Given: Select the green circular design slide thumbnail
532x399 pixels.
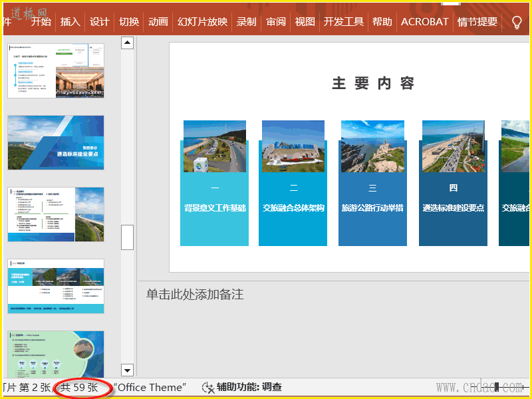Looking at the screenshot, I should pos(56,354).
